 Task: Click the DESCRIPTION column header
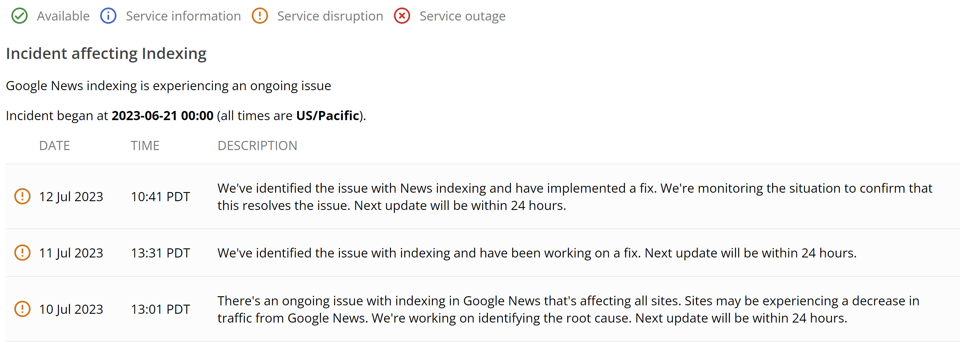click(x=257, y=145)
